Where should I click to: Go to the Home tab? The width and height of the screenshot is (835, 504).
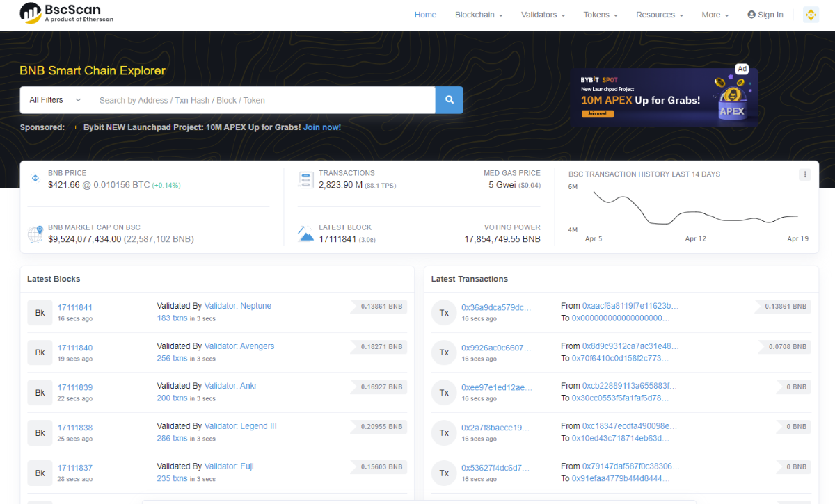click(x=425, y=15)
